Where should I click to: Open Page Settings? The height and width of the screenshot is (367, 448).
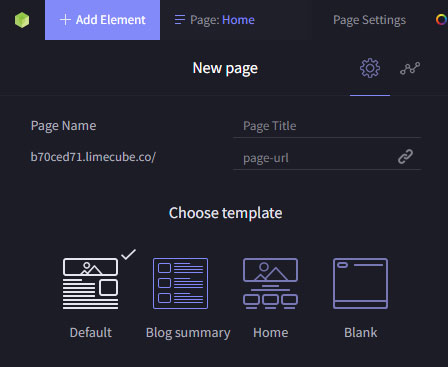click(x=369, y=20)
